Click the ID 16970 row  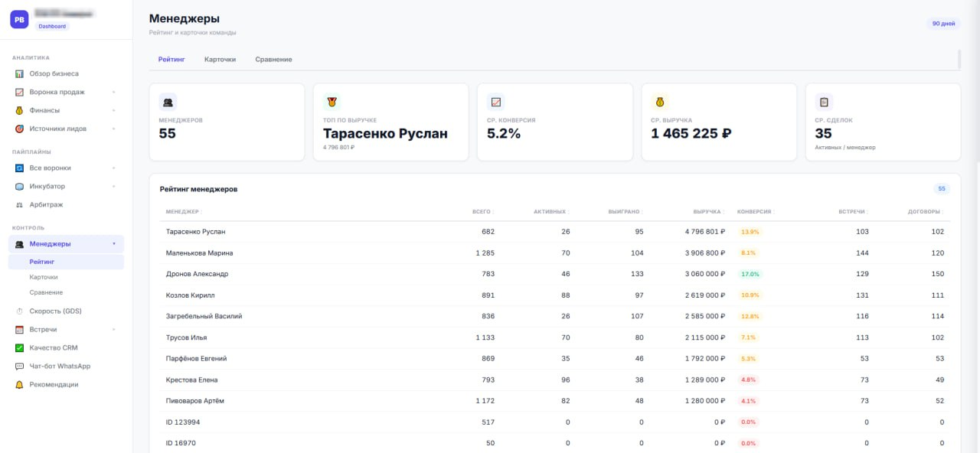point(555,443)
